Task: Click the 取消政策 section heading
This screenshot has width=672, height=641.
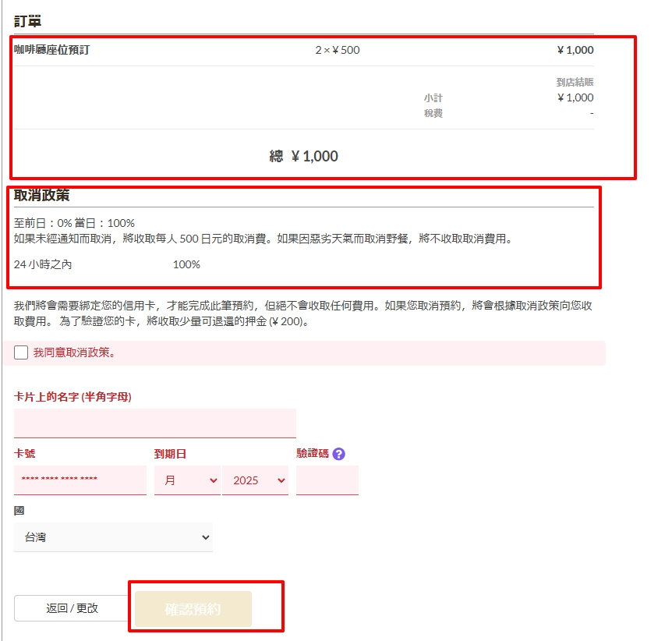Action: click(x=42, y=196)
